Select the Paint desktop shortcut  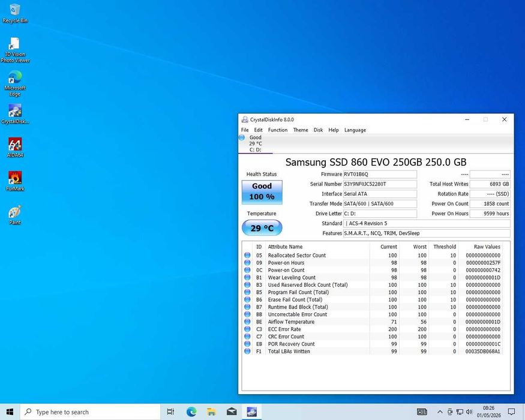point(15,215)
